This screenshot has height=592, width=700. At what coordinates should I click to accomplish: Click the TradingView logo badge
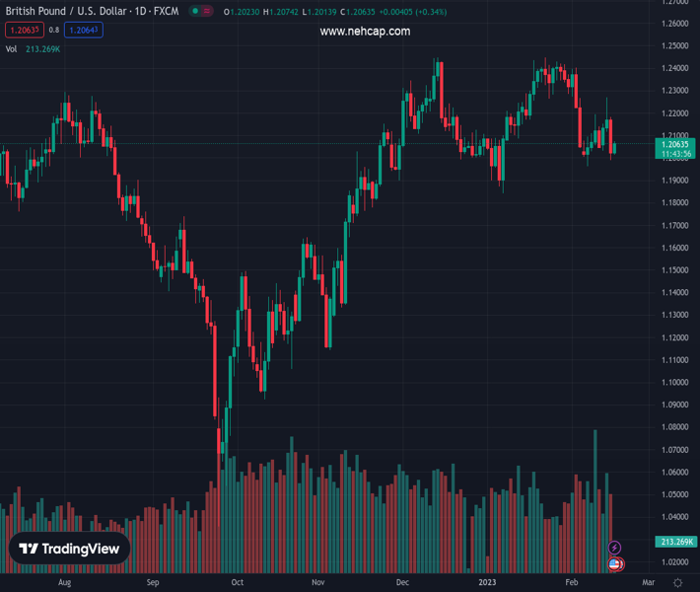[x=69, y=549]
